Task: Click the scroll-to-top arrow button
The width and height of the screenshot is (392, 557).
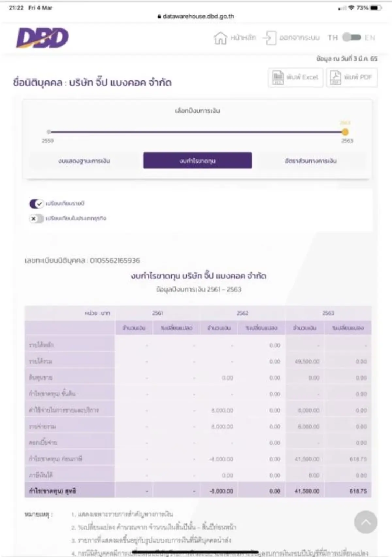Action: [x=366, y=522]
